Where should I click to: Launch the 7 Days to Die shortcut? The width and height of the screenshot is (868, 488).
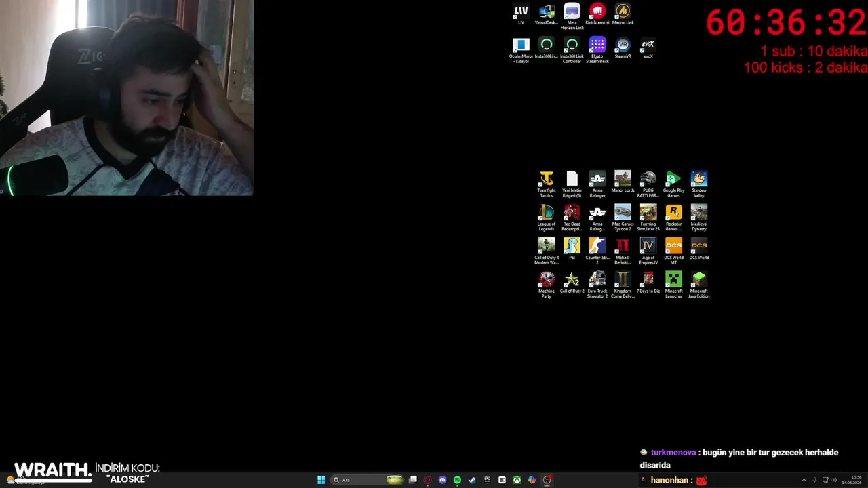click(x=648, y=283)
